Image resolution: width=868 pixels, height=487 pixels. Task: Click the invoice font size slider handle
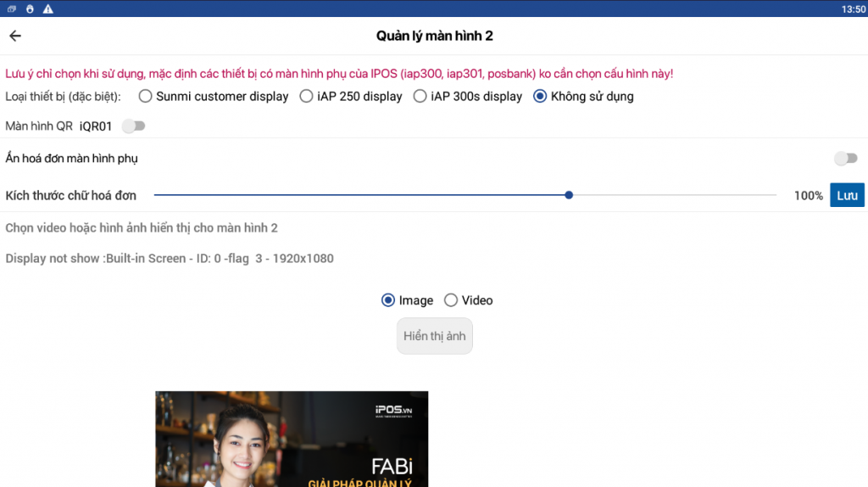pos(569,195)
